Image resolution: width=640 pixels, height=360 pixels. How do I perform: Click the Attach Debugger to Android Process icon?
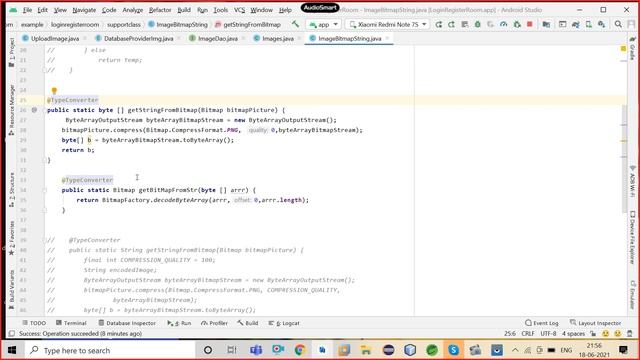(x=517, y=24)
